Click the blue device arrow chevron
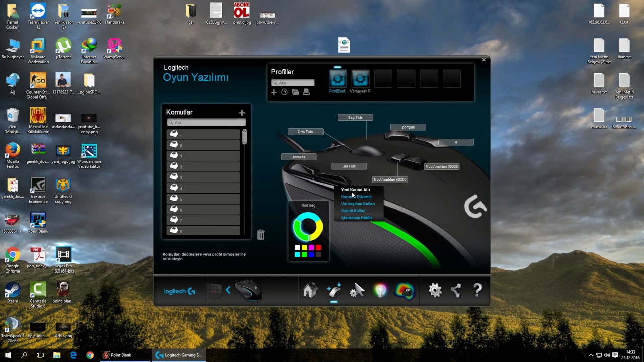The width and height of the screenshot is (644, 362). pos(228,290)
